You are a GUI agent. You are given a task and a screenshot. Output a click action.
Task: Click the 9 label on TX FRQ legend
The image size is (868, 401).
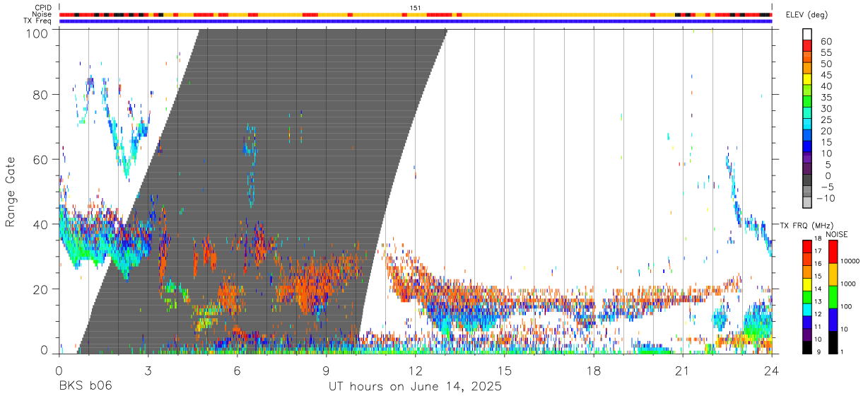[x=819, y=352]
